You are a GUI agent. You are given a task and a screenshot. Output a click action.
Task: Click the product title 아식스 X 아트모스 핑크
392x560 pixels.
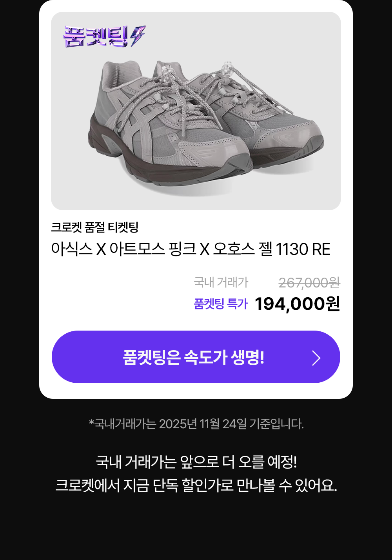191,249
